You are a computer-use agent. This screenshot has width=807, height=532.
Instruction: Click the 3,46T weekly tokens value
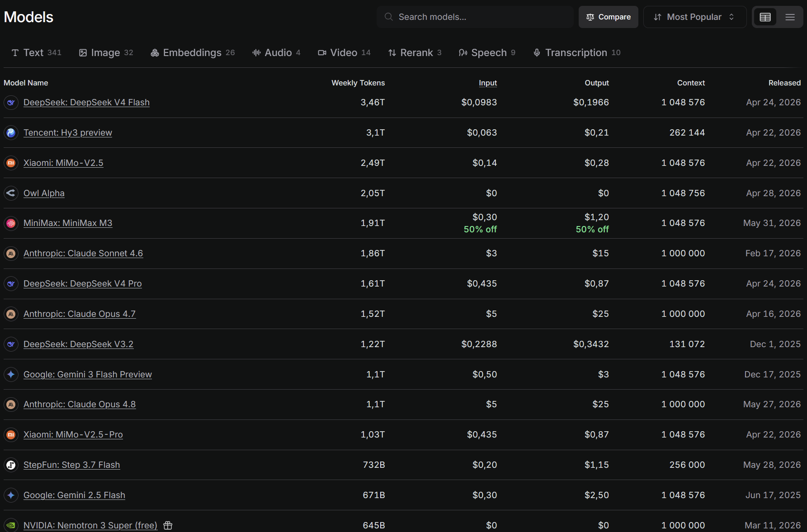(x=373, y=103)
